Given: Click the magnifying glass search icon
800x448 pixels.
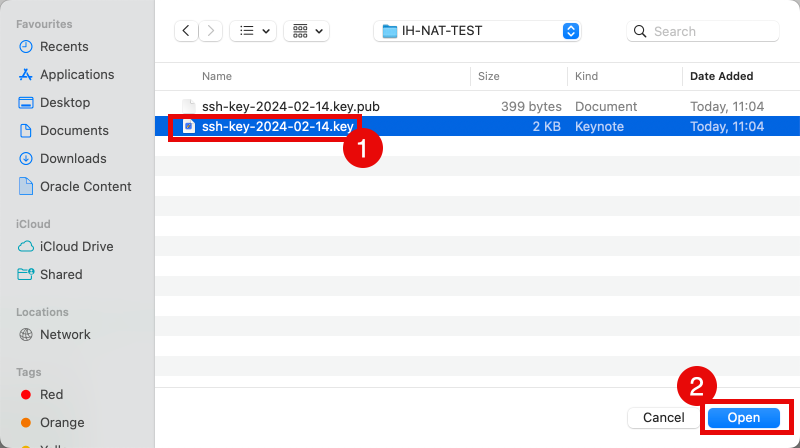Looking at the screenshot, I should 640,31.
